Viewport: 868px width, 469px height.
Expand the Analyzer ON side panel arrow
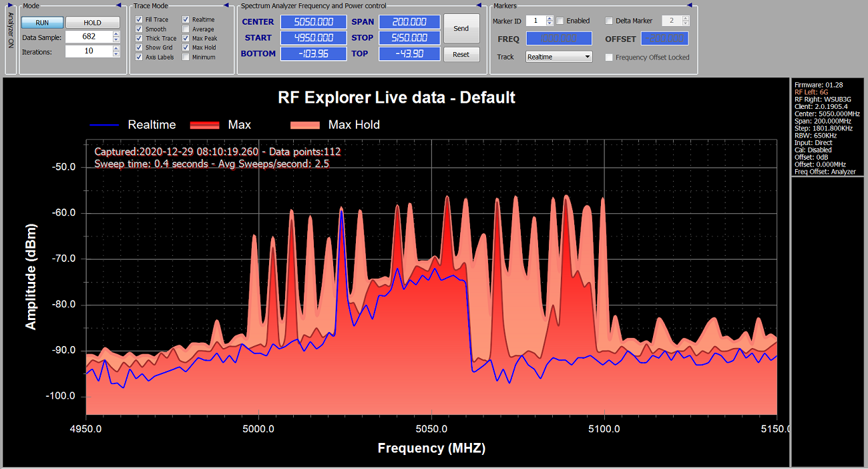[9, 6]
